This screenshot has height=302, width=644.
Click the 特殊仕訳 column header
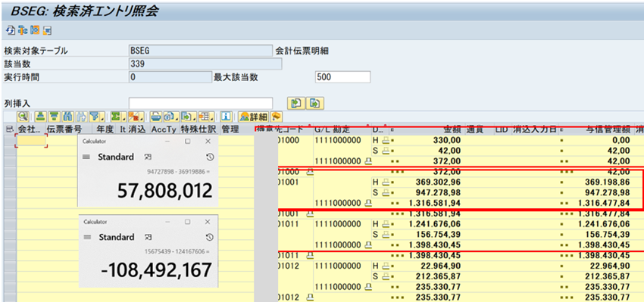pos(199,129)
